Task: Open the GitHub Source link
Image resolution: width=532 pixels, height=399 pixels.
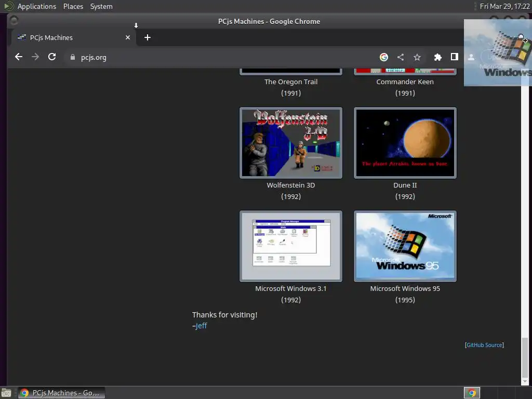Action: 484,345
